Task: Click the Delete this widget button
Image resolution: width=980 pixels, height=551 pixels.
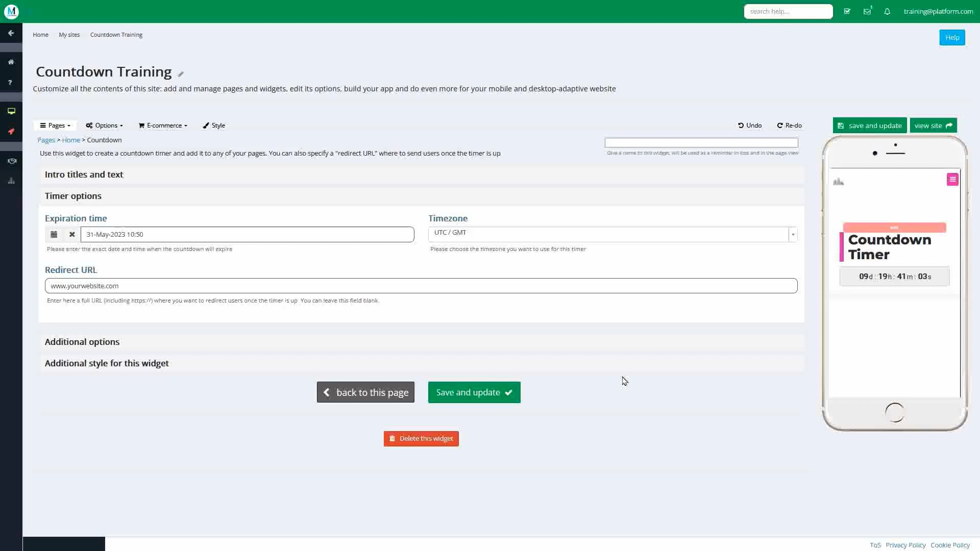Action: (421, 439)
